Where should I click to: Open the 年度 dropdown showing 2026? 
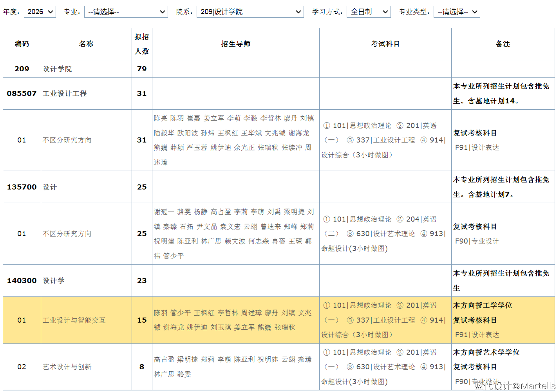pyautogui.click(x=40, y=12)
